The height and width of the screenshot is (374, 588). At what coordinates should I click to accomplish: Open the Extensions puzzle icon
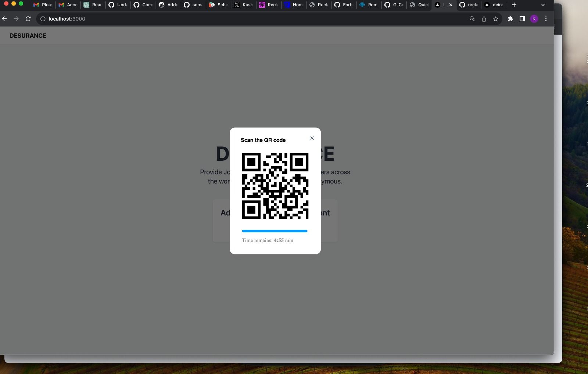point(510,19)
